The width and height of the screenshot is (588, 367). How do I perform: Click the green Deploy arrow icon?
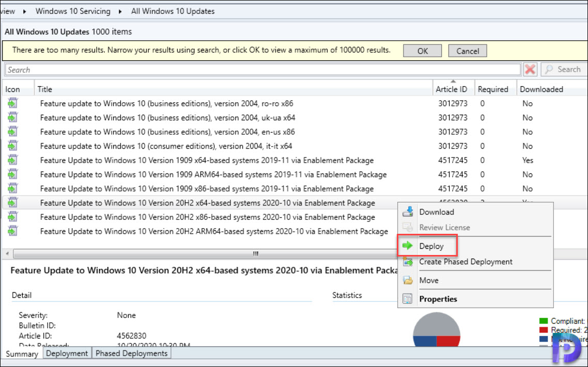pyautogui.click(x=408, y=246)
